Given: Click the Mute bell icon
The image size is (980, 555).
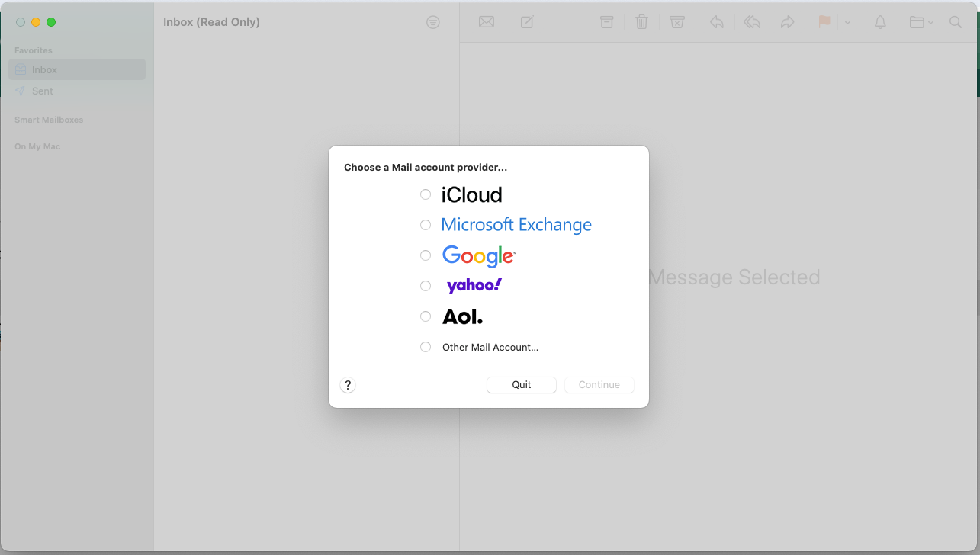Looking at the screenshot, I should (880, 22).
